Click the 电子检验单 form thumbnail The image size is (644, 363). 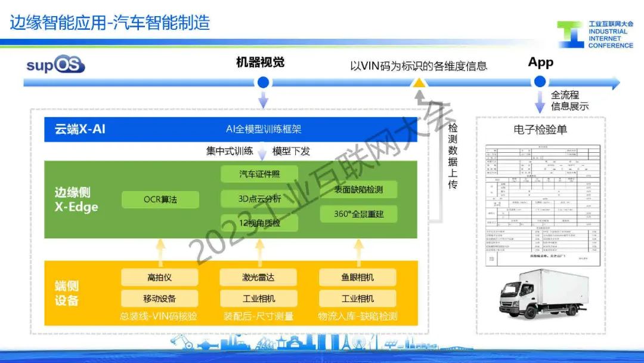(540, 204)
